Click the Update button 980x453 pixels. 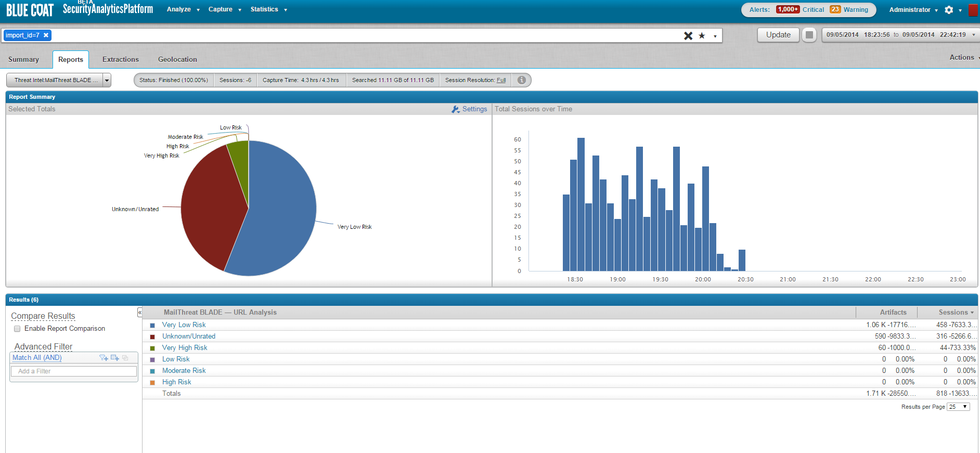(778, 35)
